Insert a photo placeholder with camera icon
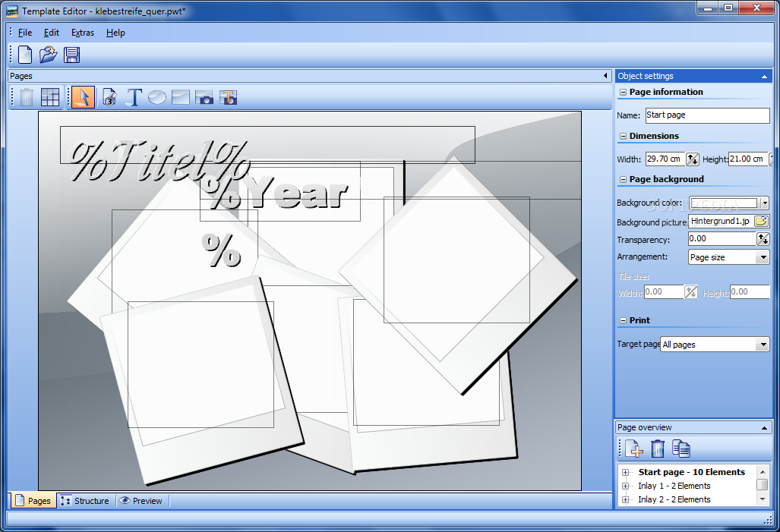The image size is (780, 532). pyautogui.click(x=204, y=97)
